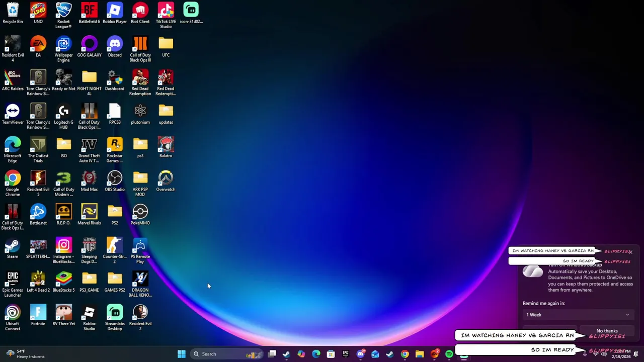644x362 pixels.
Task: Open the ARK PSP MOD folder
Action: pos(140,184)
